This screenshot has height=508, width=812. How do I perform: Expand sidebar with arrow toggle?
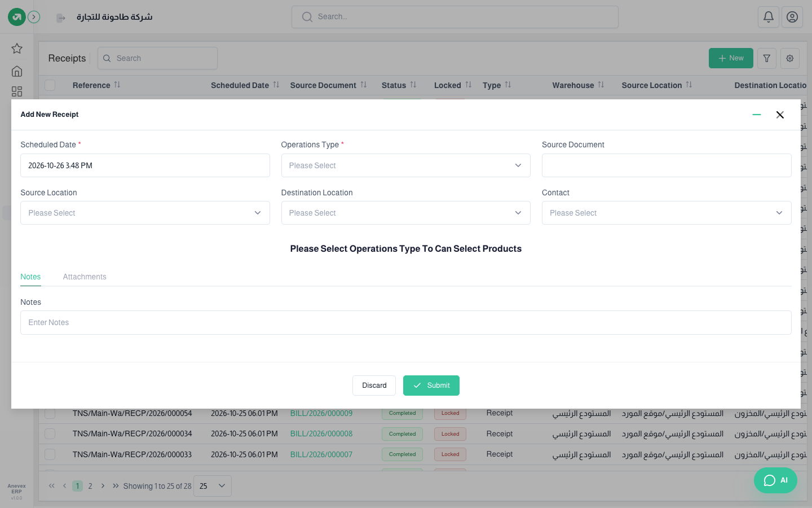34,17
